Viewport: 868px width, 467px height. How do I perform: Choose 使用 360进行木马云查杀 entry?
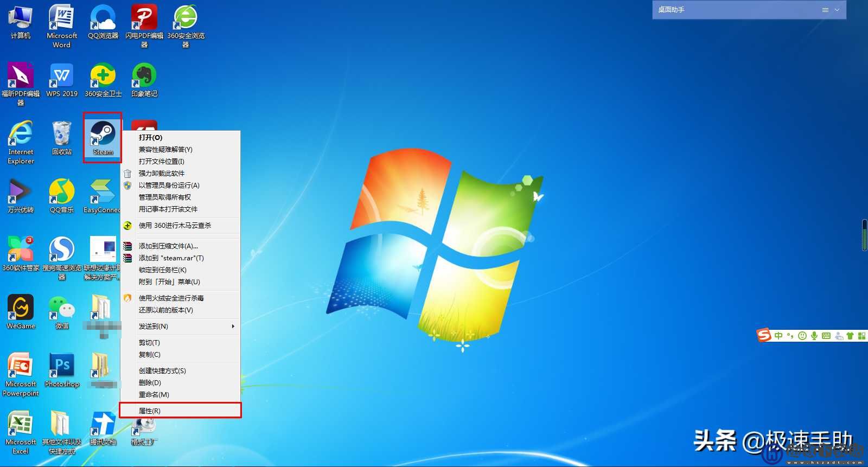pyautogui.click(x=181, y=226)
